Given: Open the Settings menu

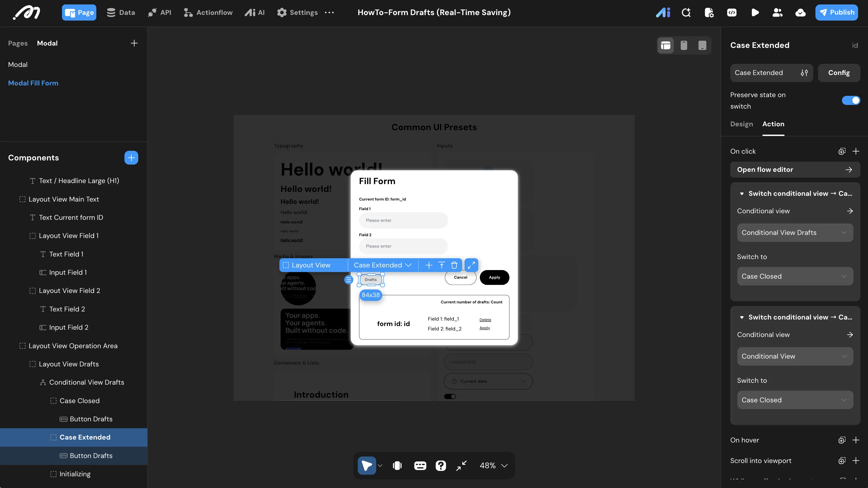Looking at the screenshot, I should [297, 12].
